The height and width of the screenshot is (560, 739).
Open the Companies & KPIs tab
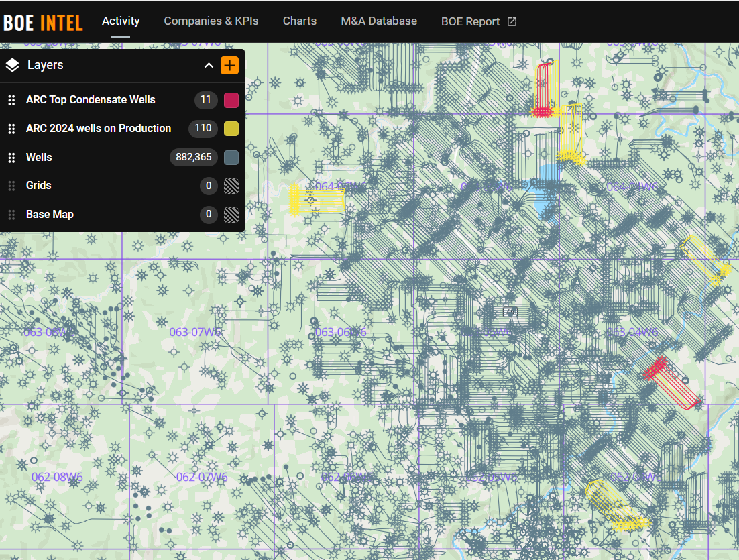pos(211,21)
